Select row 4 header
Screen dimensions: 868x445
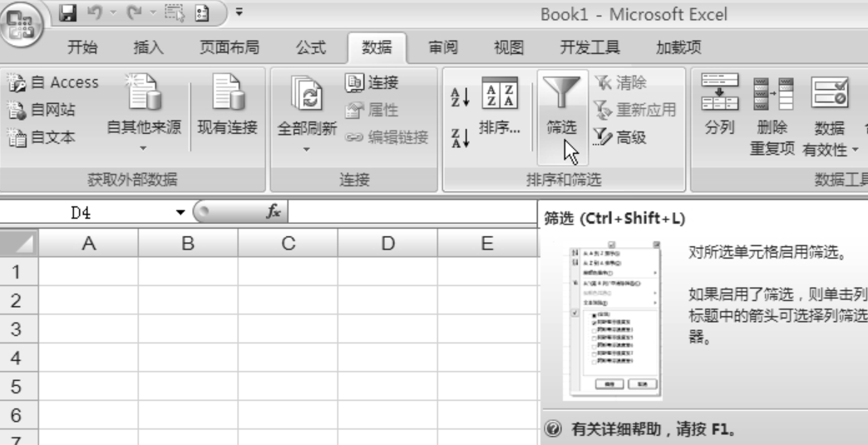pos(19,358)
